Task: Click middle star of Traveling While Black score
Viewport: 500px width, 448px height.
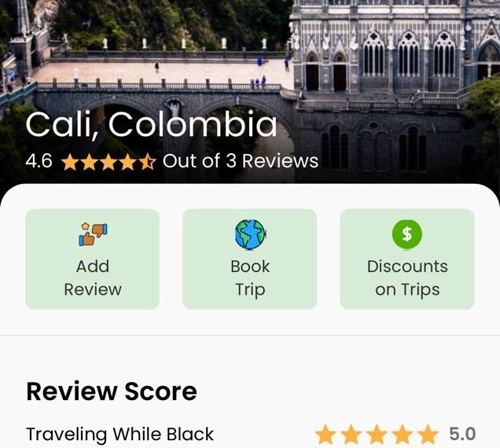Action: 377,434
